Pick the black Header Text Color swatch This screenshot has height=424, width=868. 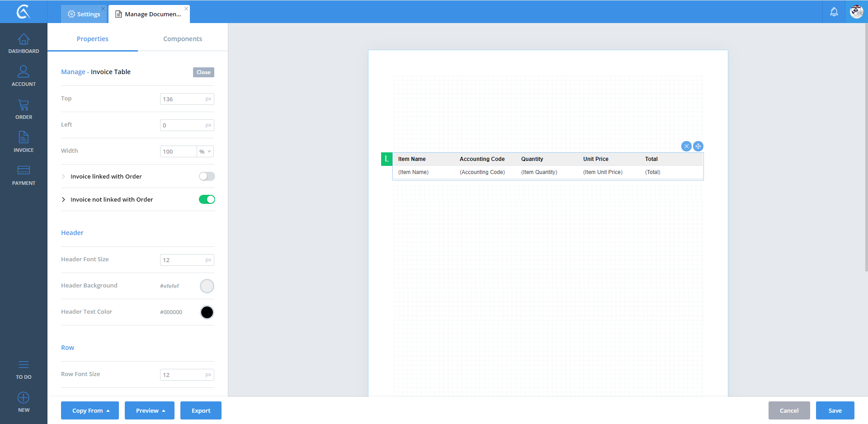[x=207, y=312]
